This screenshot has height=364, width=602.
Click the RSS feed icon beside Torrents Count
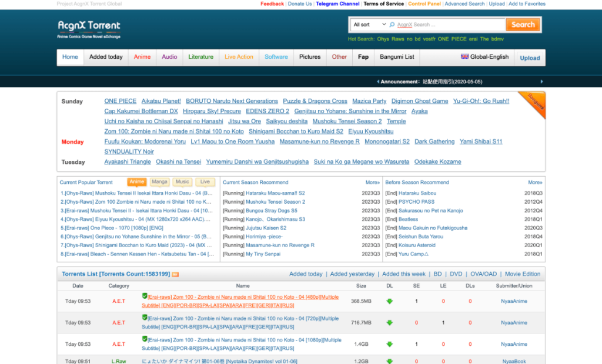coord(175,274)
